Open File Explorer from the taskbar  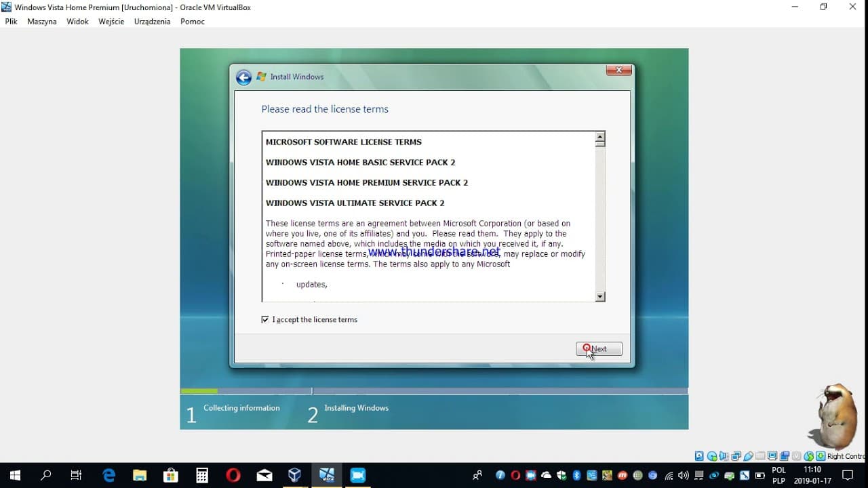(x=140, y=475)
